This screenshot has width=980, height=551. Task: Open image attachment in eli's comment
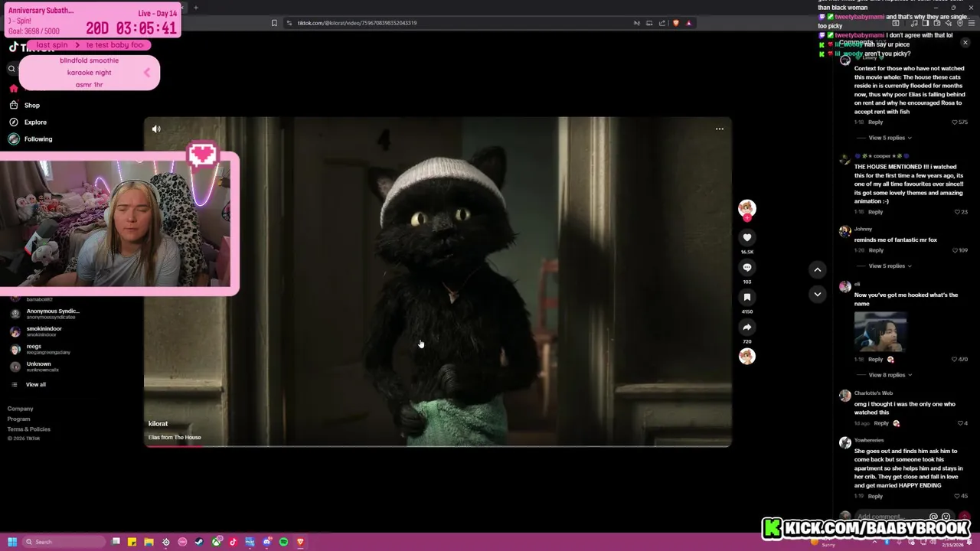point(880,331)
